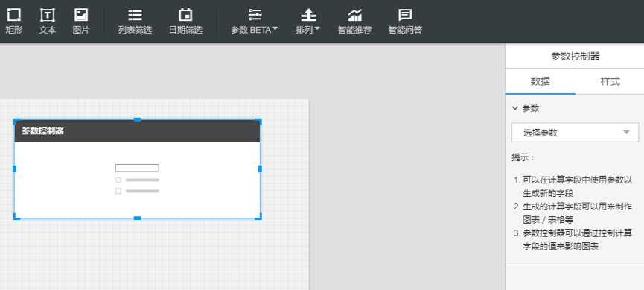Insert an image with 图片 tool
This screenshot has height=290, width=644.
[x=81, y=22]
